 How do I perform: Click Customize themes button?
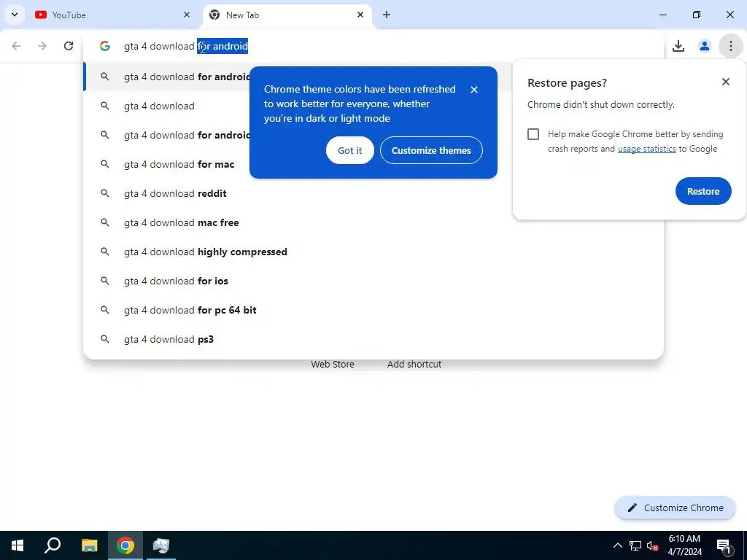pyautogui.click(x=431, y=150)
